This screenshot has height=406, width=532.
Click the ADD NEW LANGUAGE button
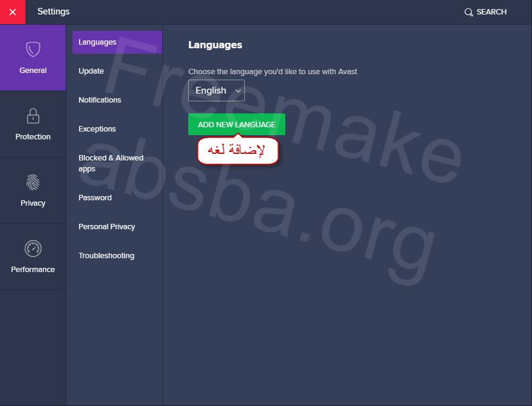click(x=236, y=125)
